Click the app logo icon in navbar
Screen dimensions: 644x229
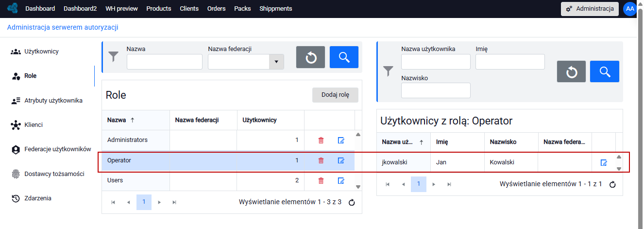point(13,8)
